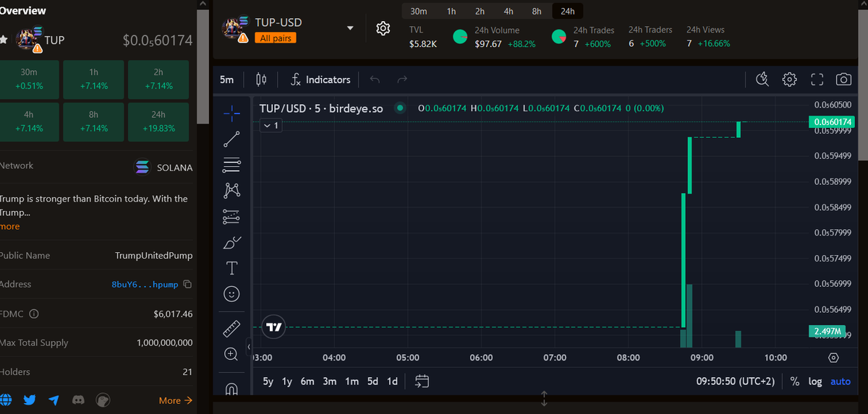This screenshot has width=868, height=414.
Task: Open the CoinGecko link icon
Action: 103,400
